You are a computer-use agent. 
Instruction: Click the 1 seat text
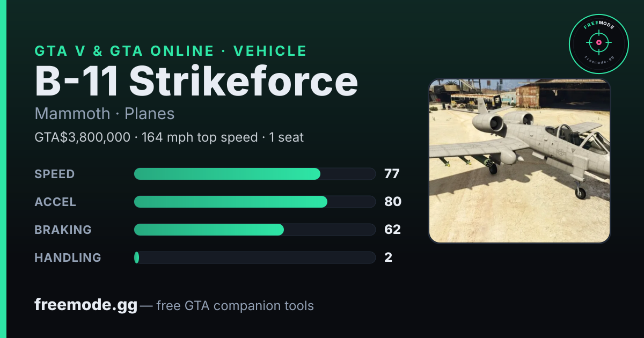(x=287, y=137)
